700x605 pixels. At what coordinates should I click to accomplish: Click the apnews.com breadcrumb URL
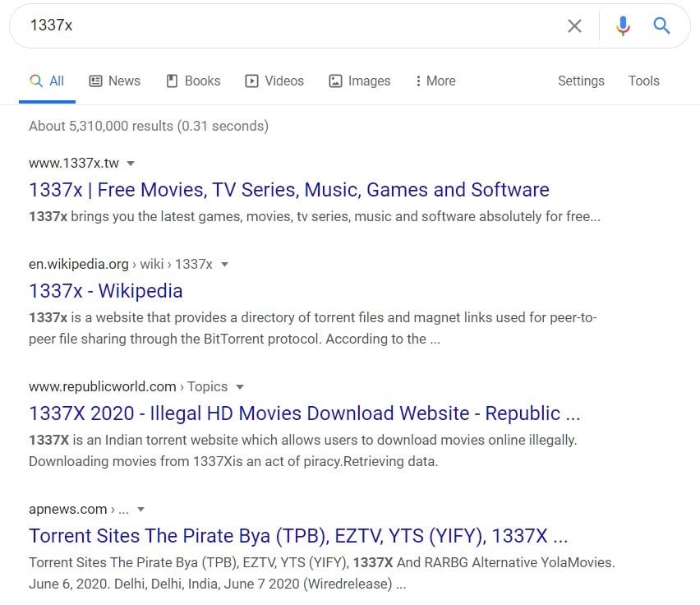pos(79,510)
